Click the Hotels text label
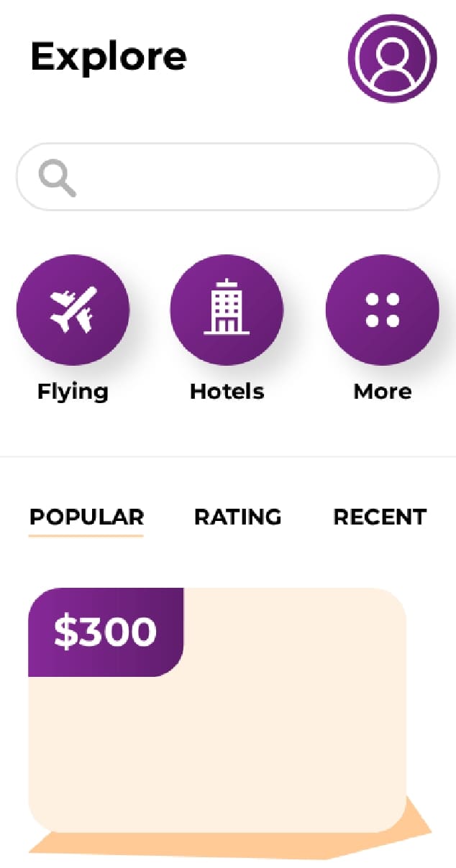The height and width of the screenshot is (868, 456). [227, 392]
